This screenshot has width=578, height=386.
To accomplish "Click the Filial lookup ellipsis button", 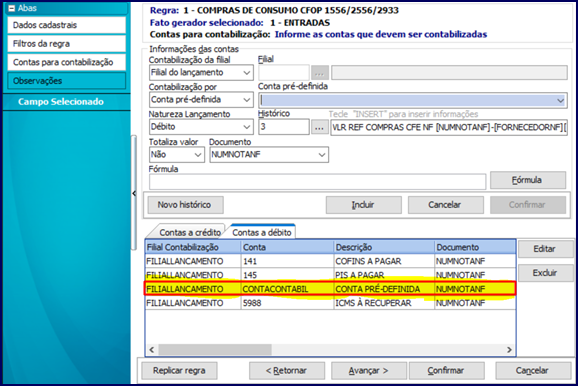I will 320,73.
